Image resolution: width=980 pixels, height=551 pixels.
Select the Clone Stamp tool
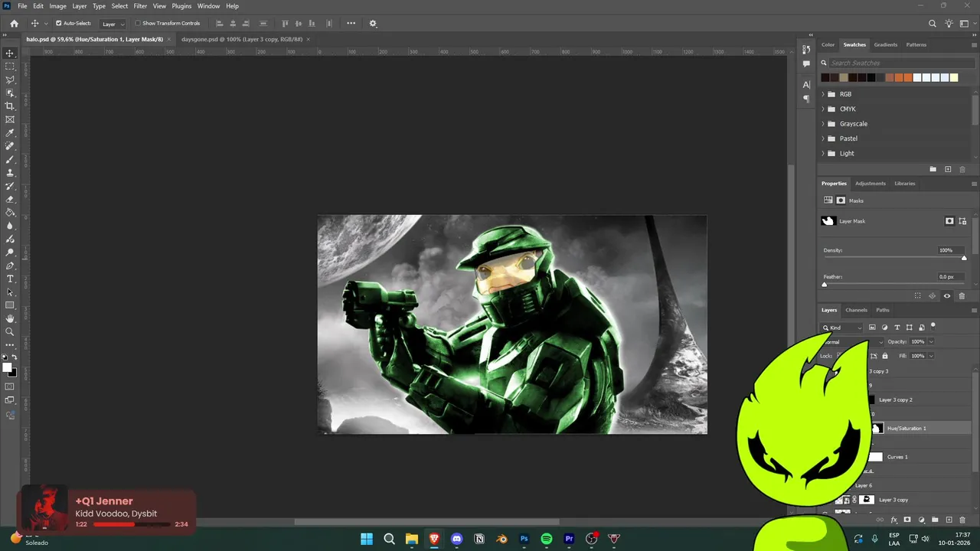point(10,173)
